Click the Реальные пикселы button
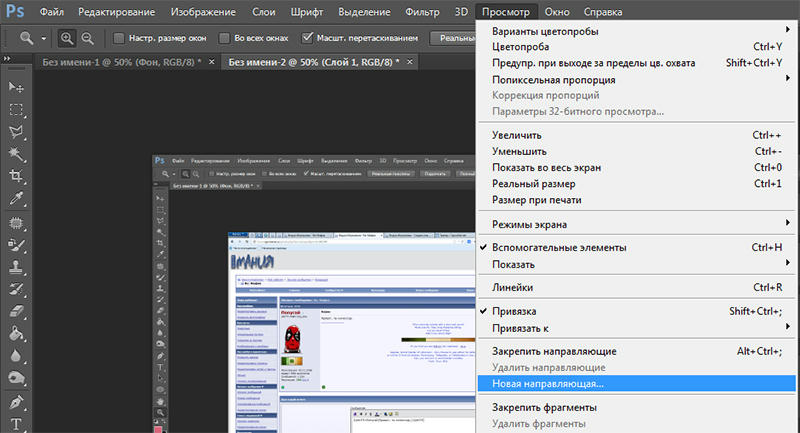800x433 pixels. (x=453, y=38)
